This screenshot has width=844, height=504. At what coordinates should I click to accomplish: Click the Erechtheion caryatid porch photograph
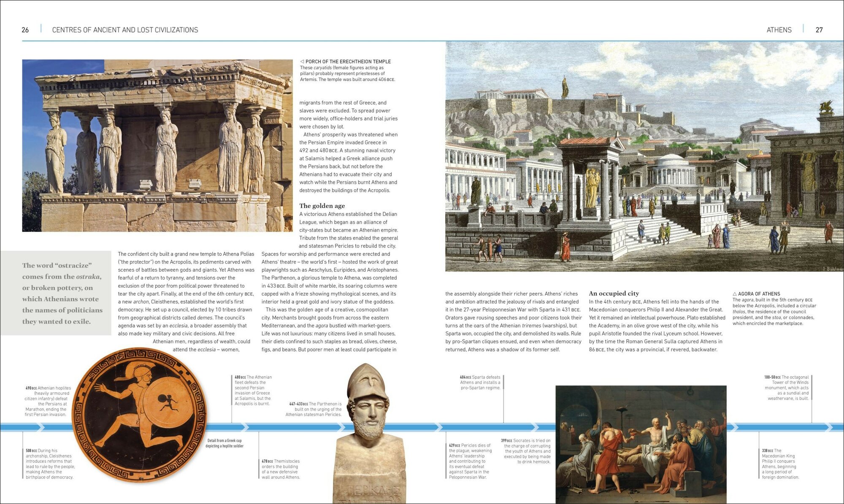(x=157, y=146)
